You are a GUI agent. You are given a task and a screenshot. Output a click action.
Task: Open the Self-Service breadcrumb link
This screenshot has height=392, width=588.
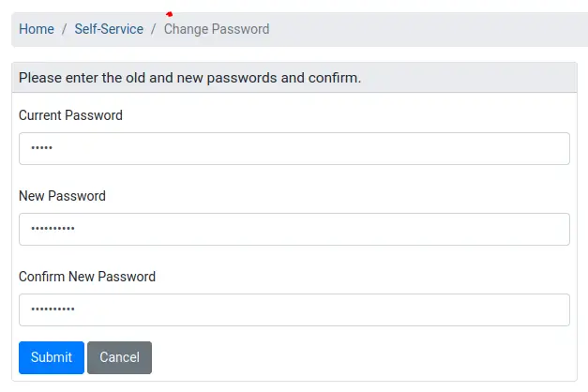coord(109,29)
